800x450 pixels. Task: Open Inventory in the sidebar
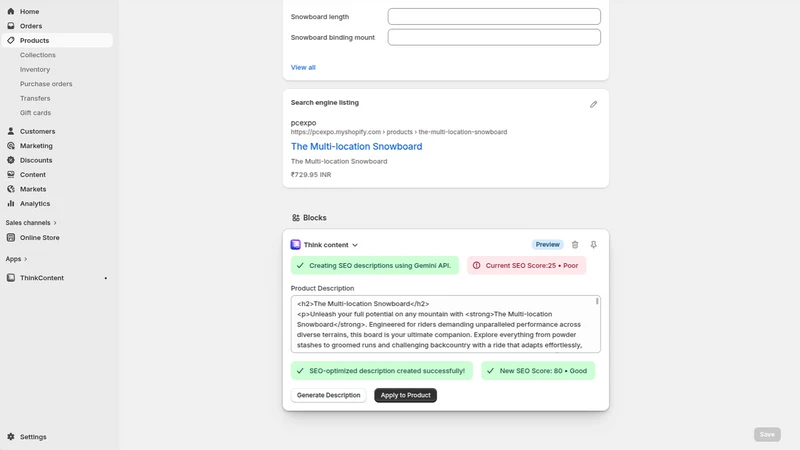coord(35,69)
